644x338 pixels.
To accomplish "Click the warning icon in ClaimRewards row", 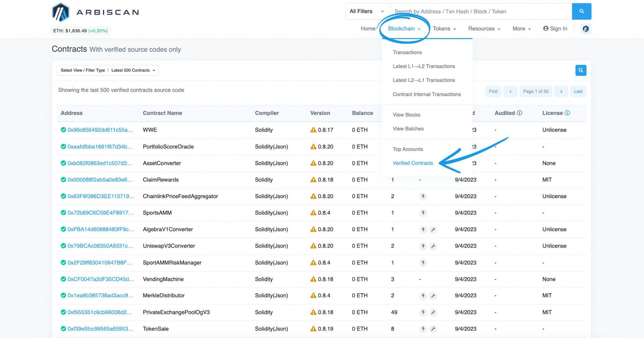I will pyautogui.click(x=313, y=180).
